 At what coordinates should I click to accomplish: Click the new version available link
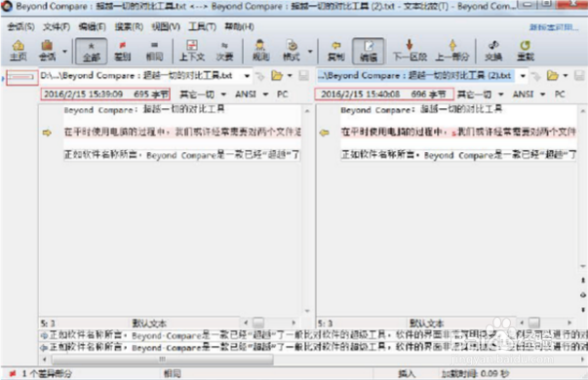[x=554, y=27]
